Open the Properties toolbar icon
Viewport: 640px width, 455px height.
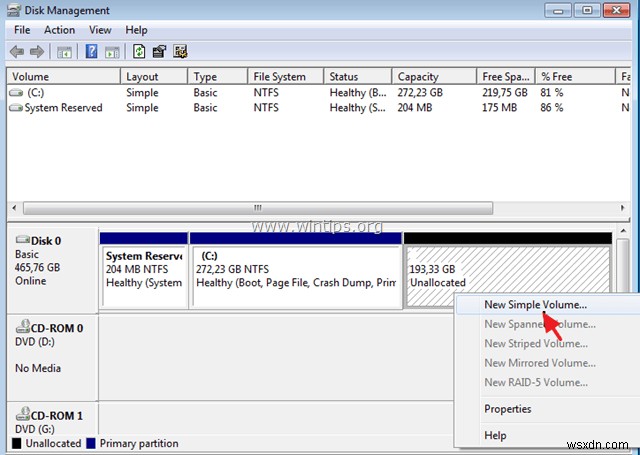(159, 51)
